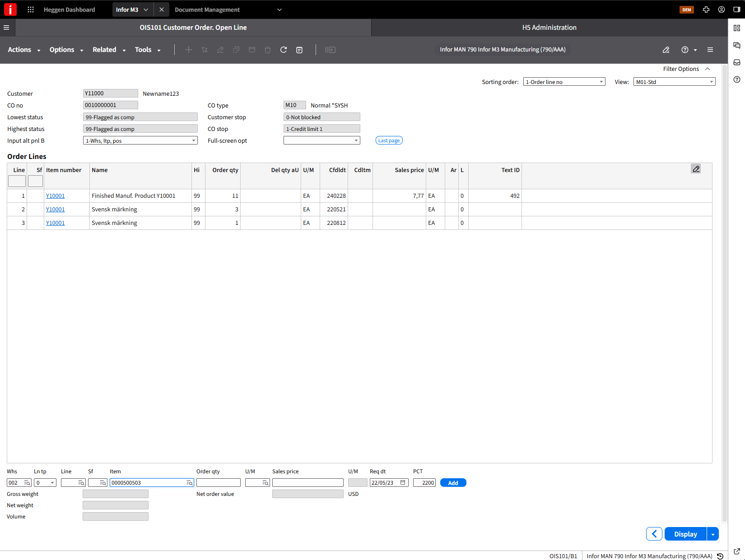Click the Select toolbar icon
This screenshot has height=560, width=745.
pos(205,50)
